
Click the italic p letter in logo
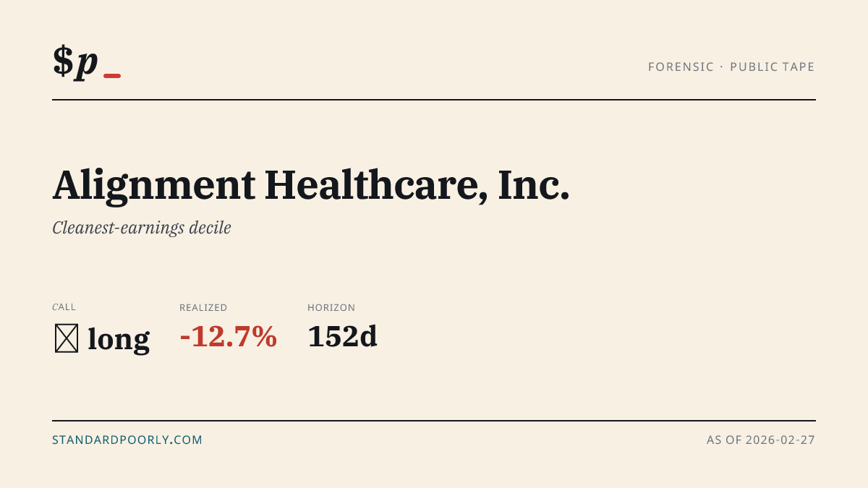(87, 64)
